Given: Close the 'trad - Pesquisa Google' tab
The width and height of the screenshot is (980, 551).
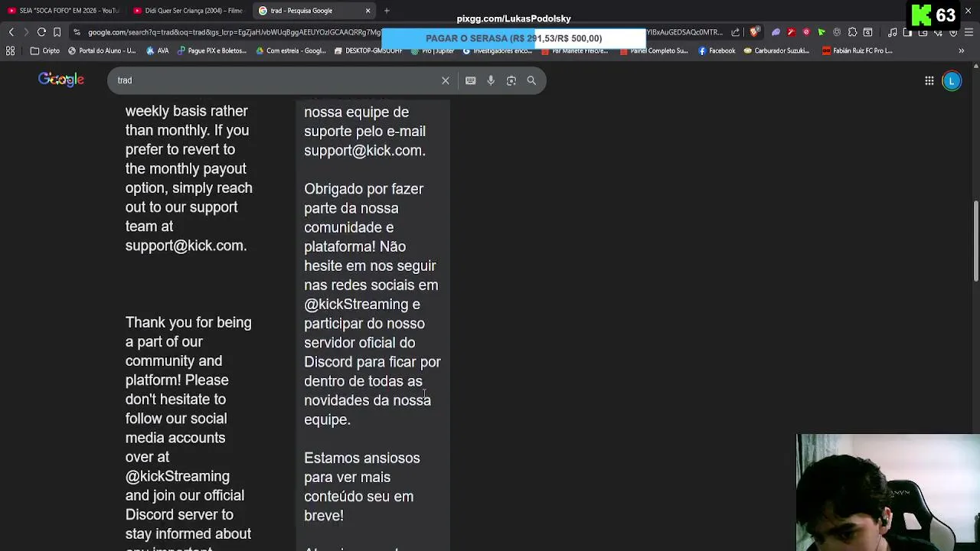Looking at the screenshot, I should [x=367, y=11].
